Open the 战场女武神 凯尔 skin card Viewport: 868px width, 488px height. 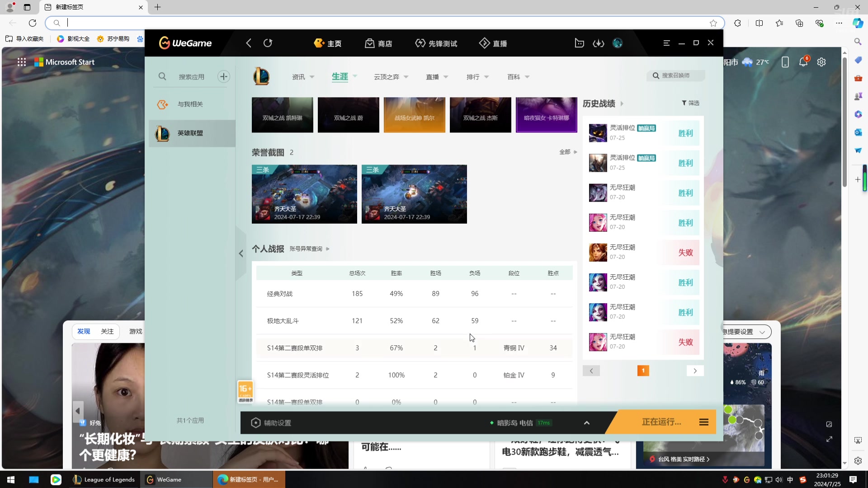tap(415, 115)
